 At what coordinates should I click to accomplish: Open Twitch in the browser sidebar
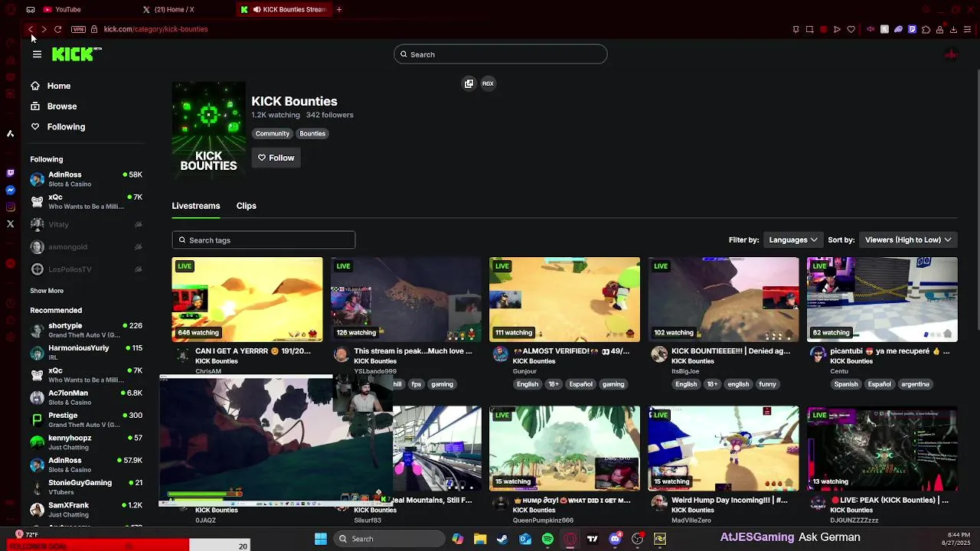point(10,173)
